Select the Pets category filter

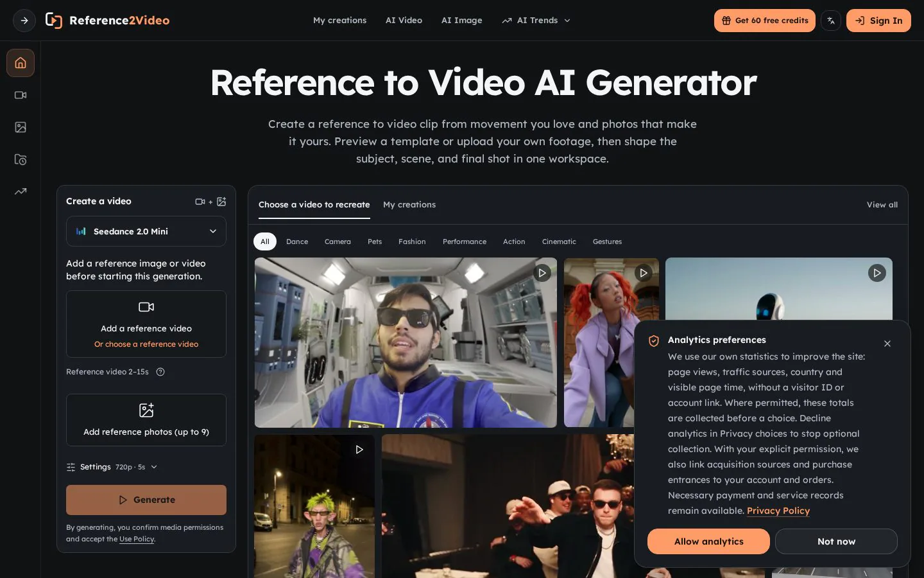tap(375, 241)
